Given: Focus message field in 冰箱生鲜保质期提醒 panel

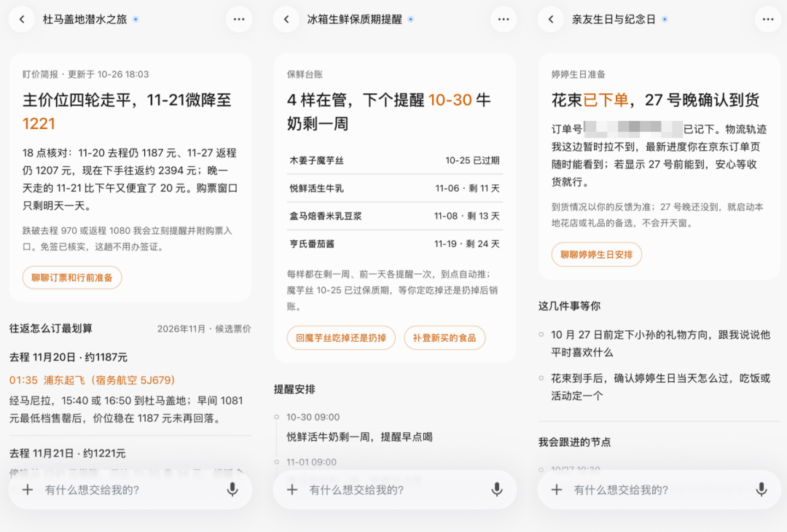Looking at the screenshot, I should (394, 490).
